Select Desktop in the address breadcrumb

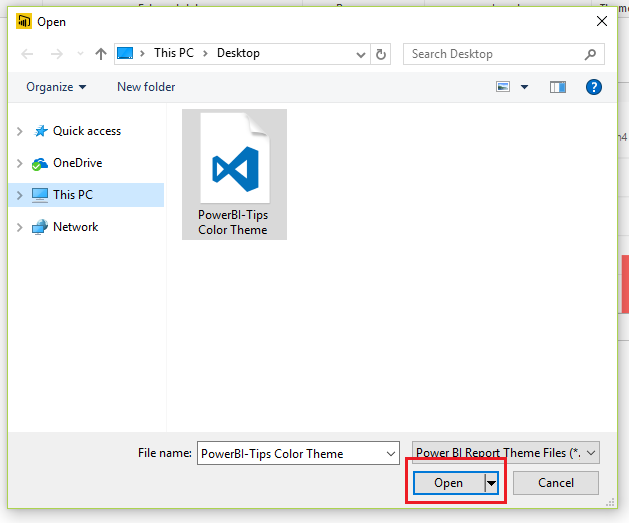pos(238,53)
